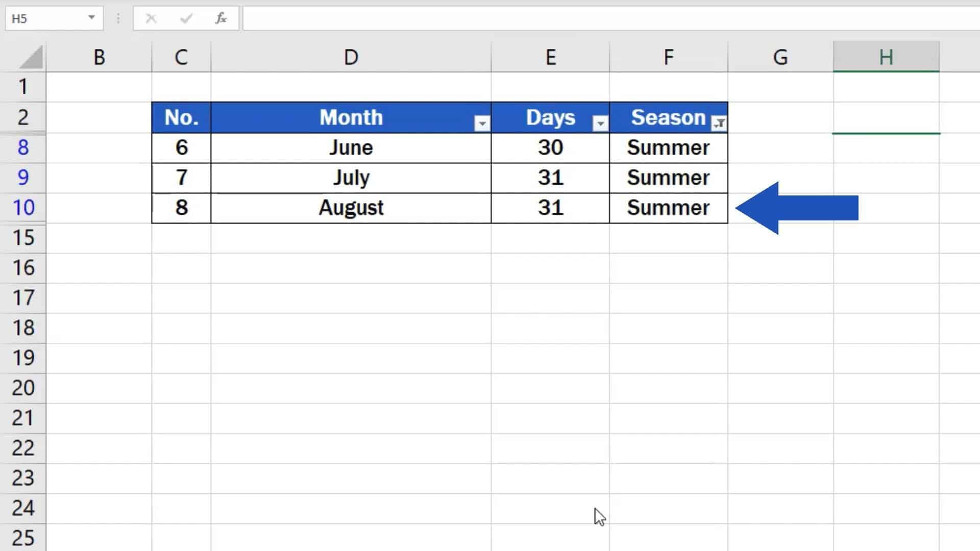
Task: Select column D header
Action: (351, 57)
